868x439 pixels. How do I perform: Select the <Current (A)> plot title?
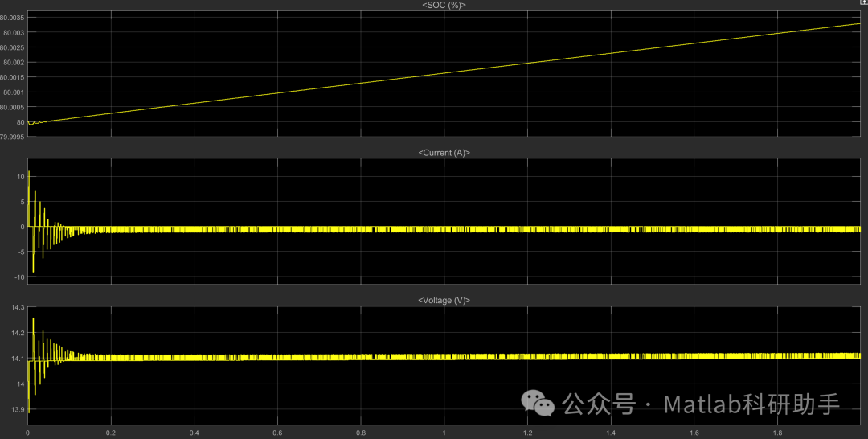click(444, 153)
